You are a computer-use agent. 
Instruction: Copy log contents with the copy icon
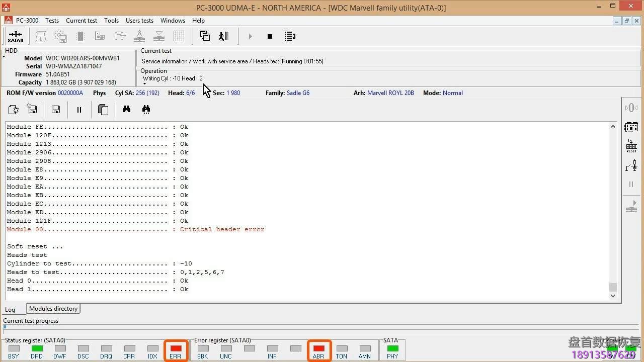pos(103,110)
